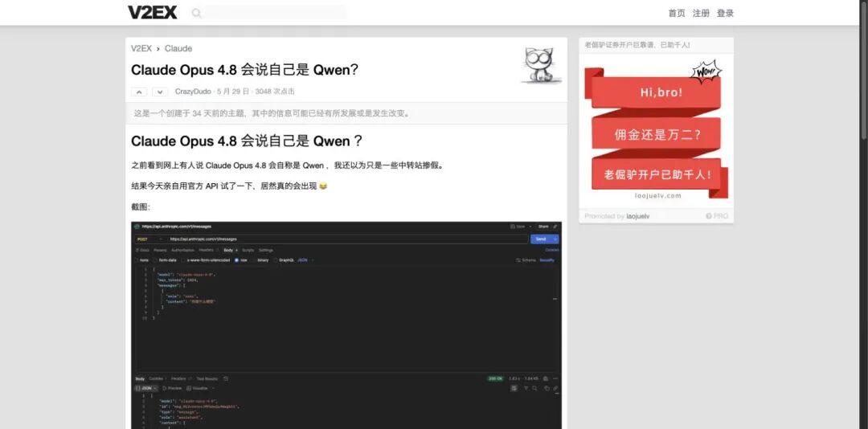Click Beautify in the screenshot

tap(547, 260)
